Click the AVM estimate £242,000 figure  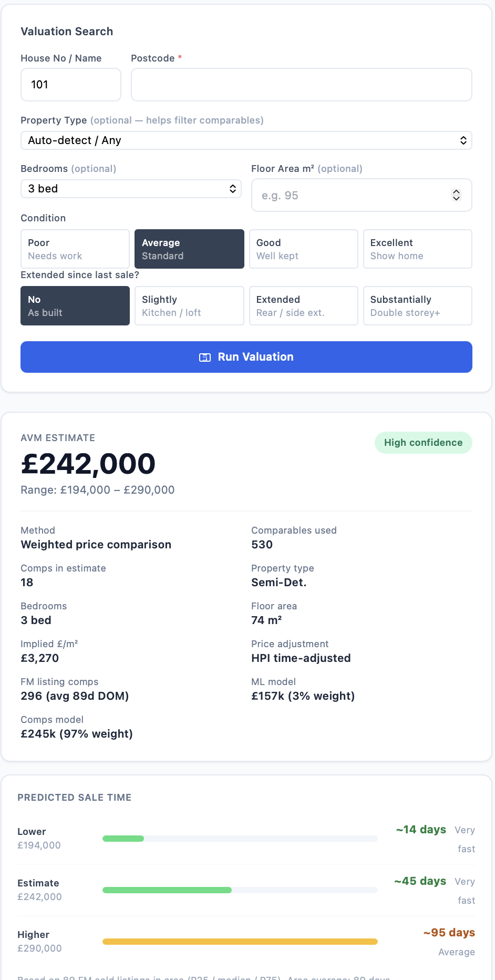click(88, 464)
